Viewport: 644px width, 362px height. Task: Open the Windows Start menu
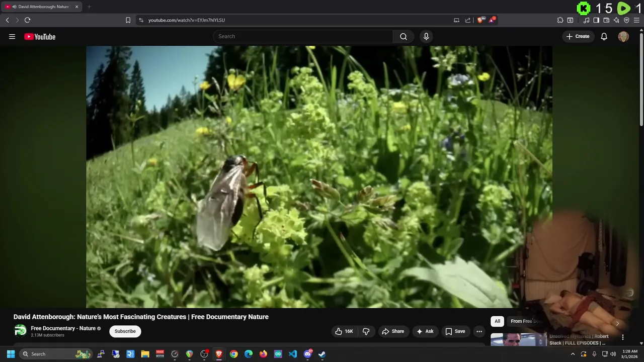point(11,354)
